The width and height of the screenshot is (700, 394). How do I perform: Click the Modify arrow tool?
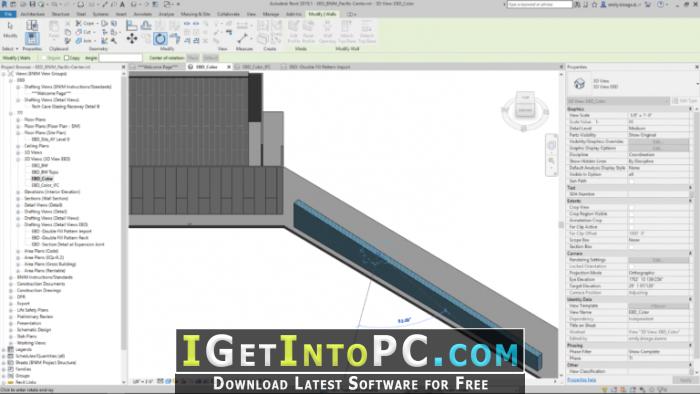10,30
